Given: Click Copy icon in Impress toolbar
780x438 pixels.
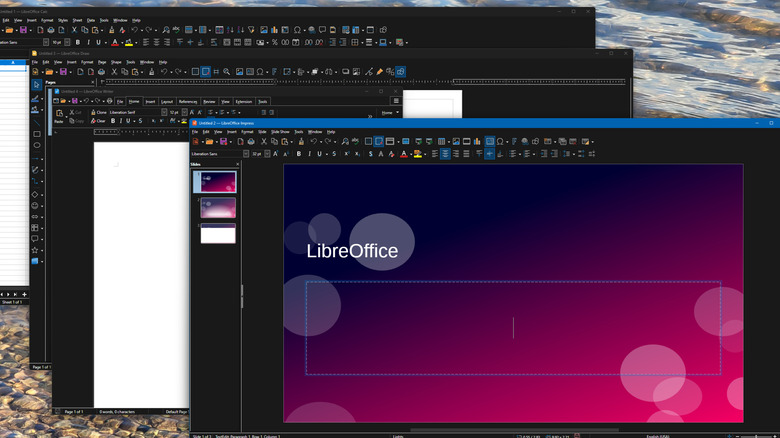Looking at the screenshot, I should tap(274, 142).
